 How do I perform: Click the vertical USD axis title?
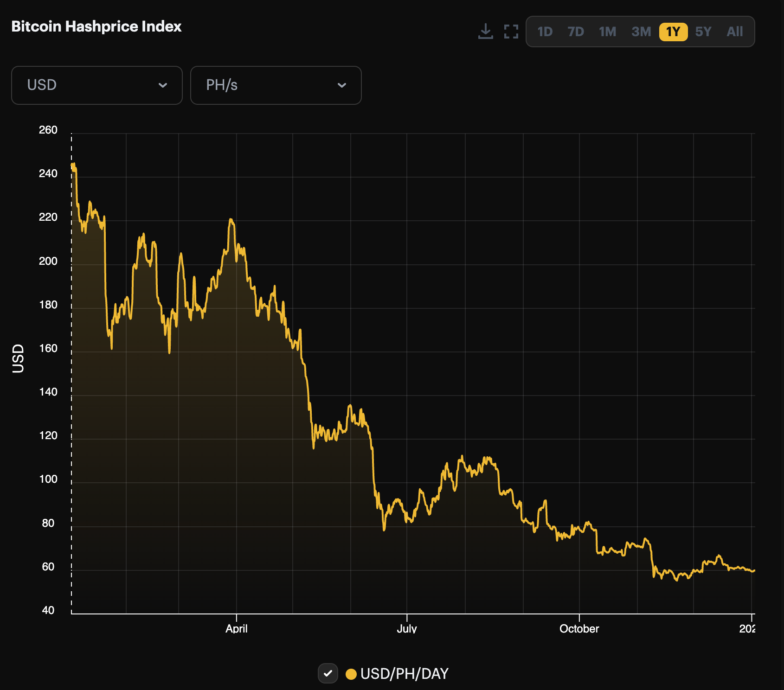point(18,358)
